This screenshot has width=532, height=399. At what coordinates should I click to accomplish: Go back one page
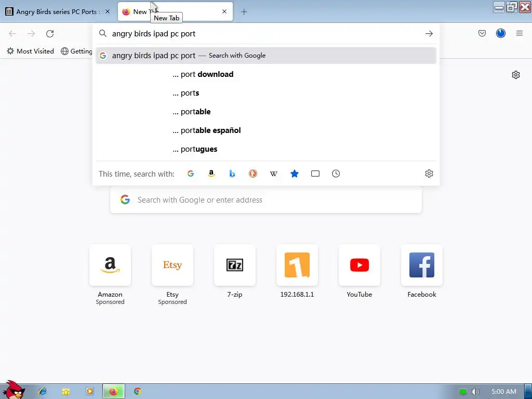[x=12, y=34]
